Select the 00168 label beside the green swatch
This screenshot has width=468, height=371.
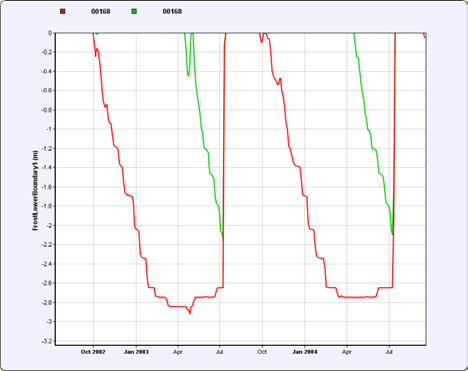(172, 11)
